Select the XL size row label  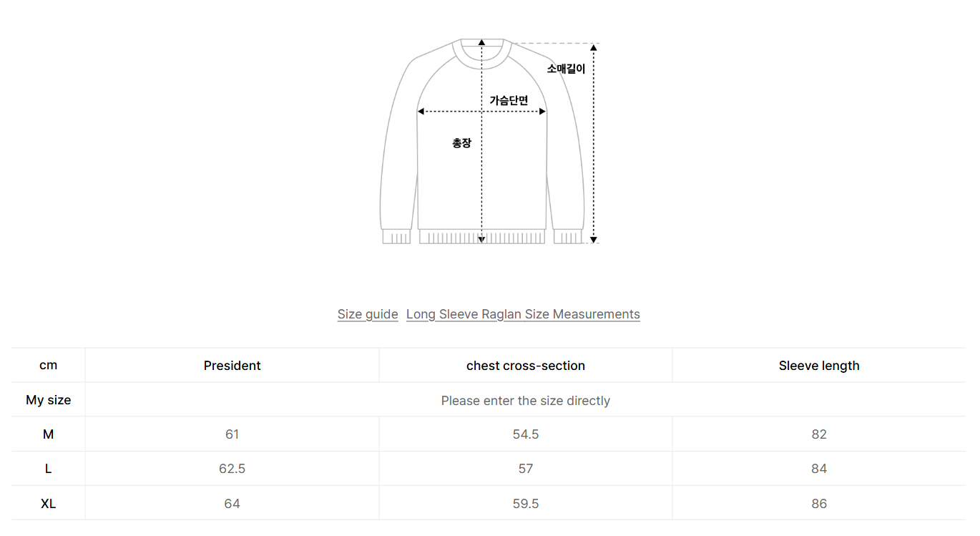point(48,504)
